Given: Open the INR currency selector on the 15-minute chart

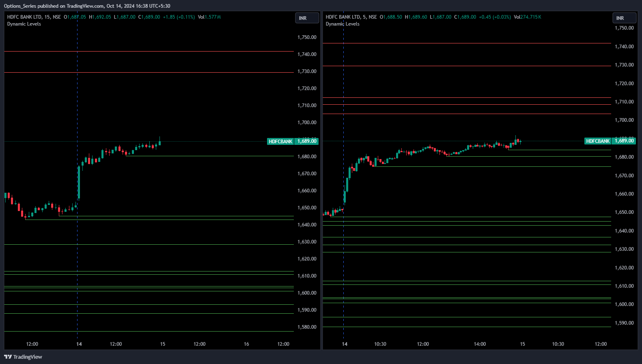Looking at the screenshot, I should coord(307,18).
